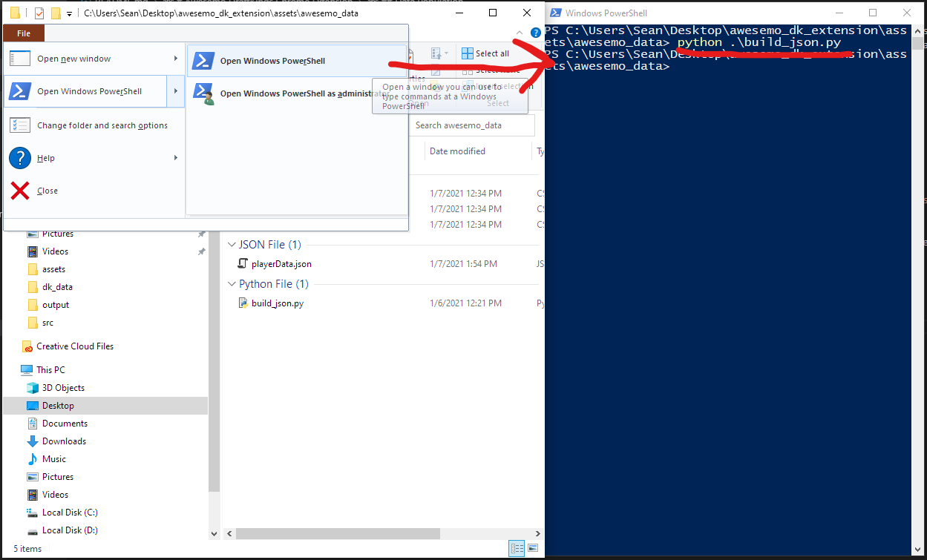Minimize the File Explorer window

click(459, 13)
